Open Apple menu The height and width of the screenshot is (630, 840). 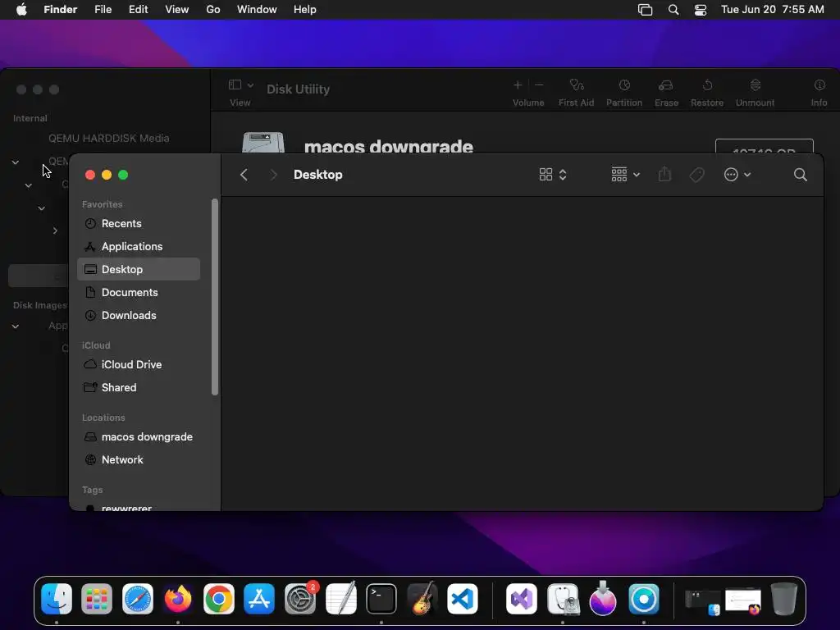(x=21, y=10)
